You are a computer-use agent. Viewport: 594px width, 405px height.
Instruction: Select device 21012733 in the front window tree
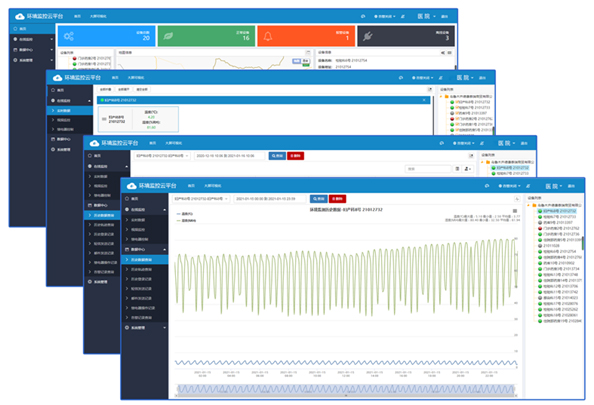coord(557,217)
